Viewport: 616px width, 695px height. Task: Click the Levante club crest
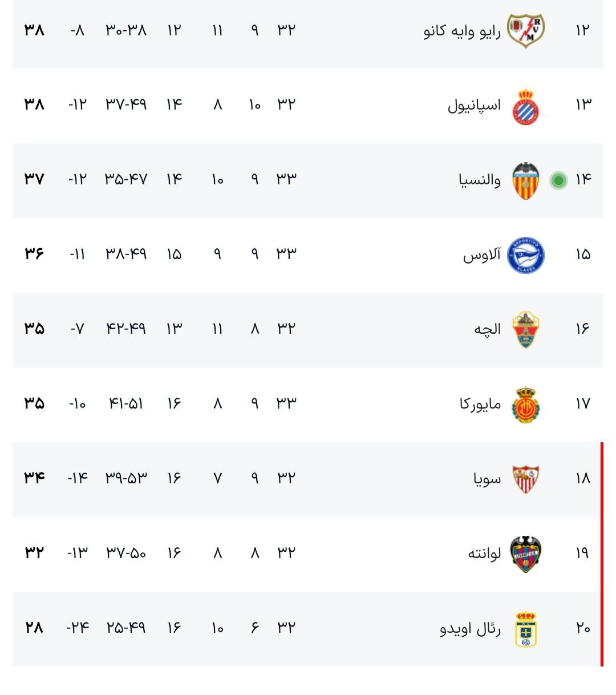pos(525,553)
